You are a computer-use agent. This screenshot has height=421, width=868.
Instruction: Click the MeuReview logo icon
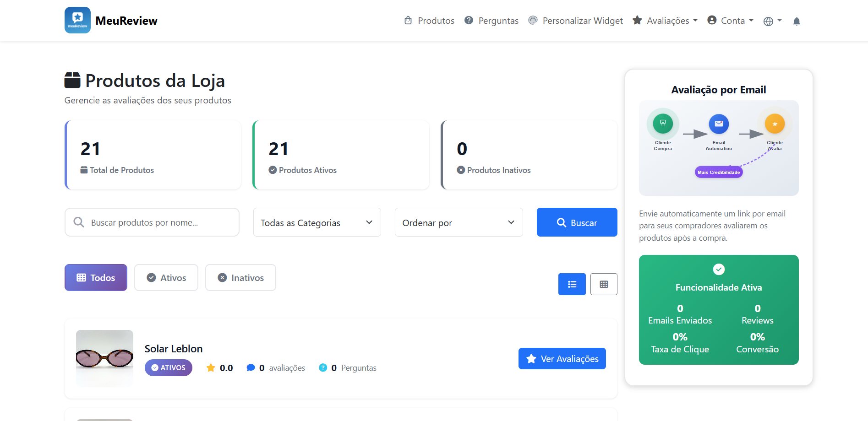77,20
